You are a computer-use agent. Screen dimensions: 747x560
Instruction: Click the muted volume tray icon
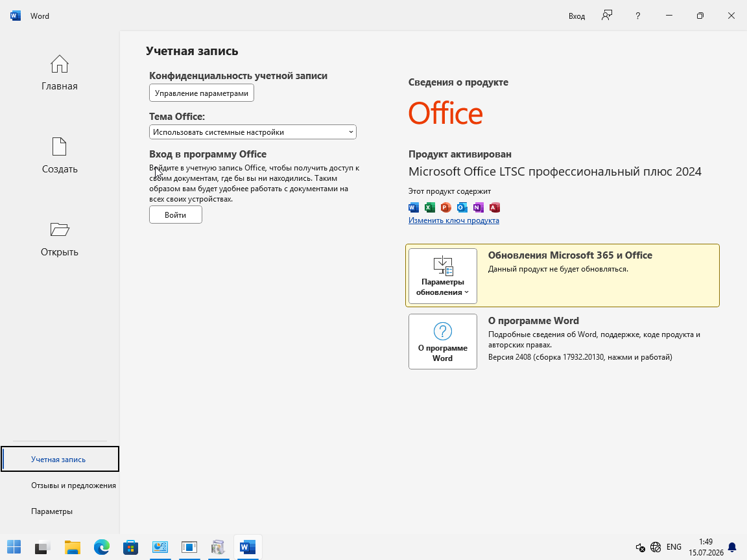pos(640,548)
